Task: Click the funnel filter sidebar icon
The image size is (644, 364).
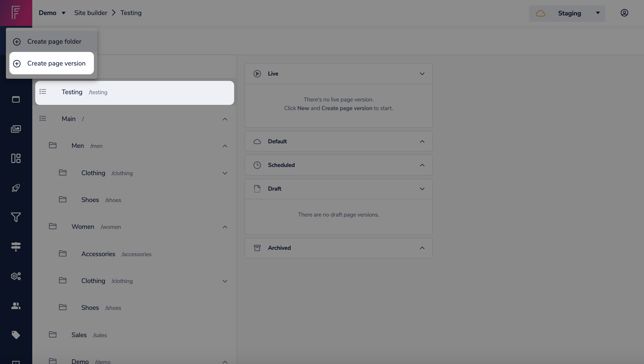Action: click(16, 217)
